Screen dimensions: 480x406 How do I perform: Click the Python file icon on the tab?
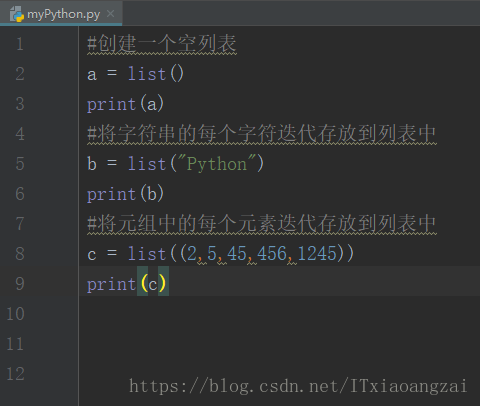pyautogui.click(x=17, y=14)
